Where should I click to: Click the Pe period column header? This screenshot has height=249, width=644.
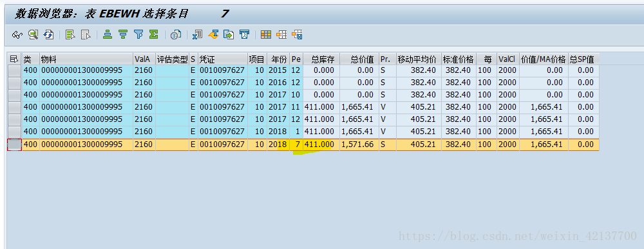(x=296, y=59)
